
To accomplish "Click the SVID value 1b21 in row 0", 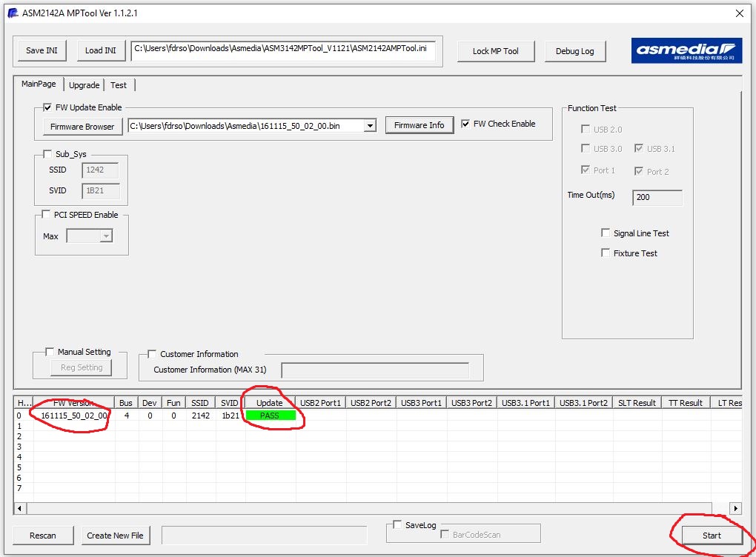I will (231, 416).
